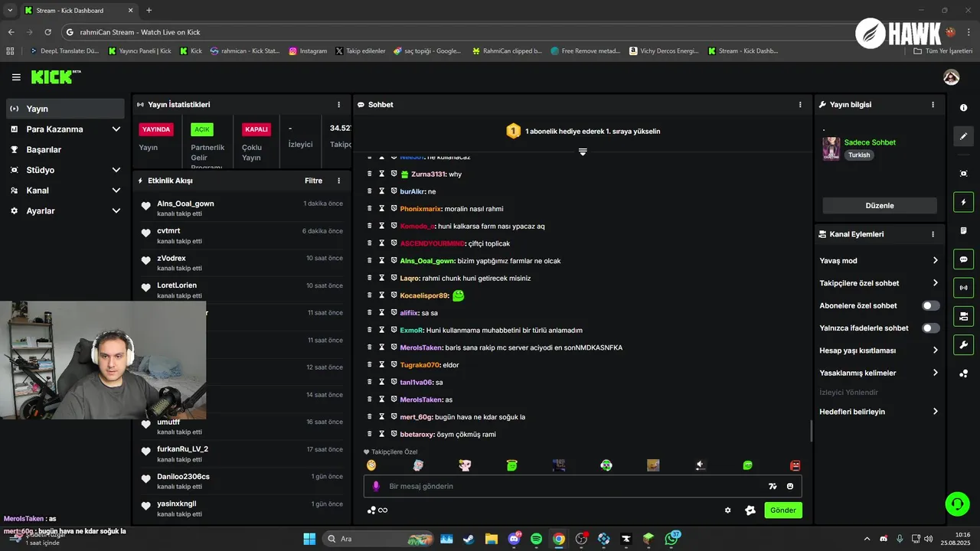This screenshot has width=980, height=551.
Task: Open the Yayın bilgisi three-dot menu
Action: point(933,104)
